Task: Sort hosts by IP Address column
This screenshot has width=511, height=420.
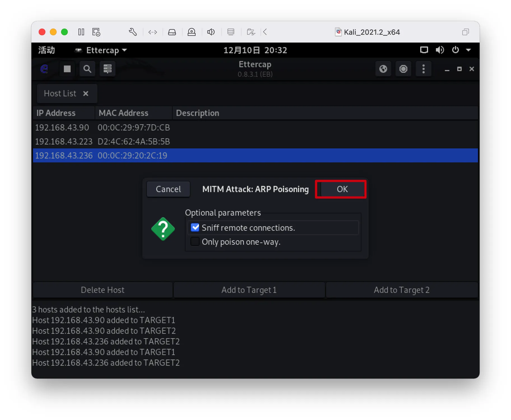Action: point(64,113)
